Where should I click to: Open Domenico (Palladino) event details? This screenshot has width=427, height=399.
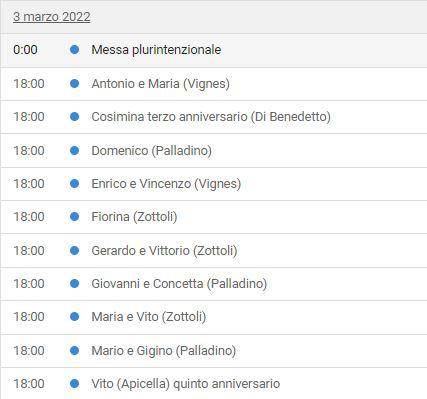pyautogui.click(x=152, y=150)
